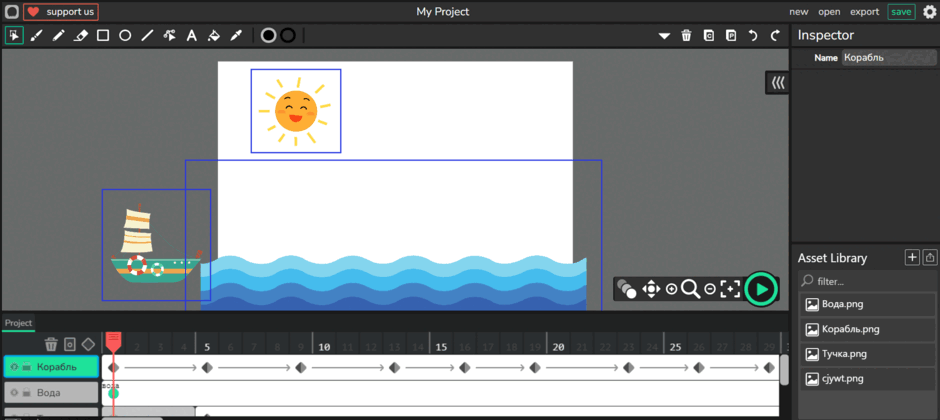Click the trash icon above the timeline layers
940x420 pixels.
pyautogui.click(x=51, y=345)
